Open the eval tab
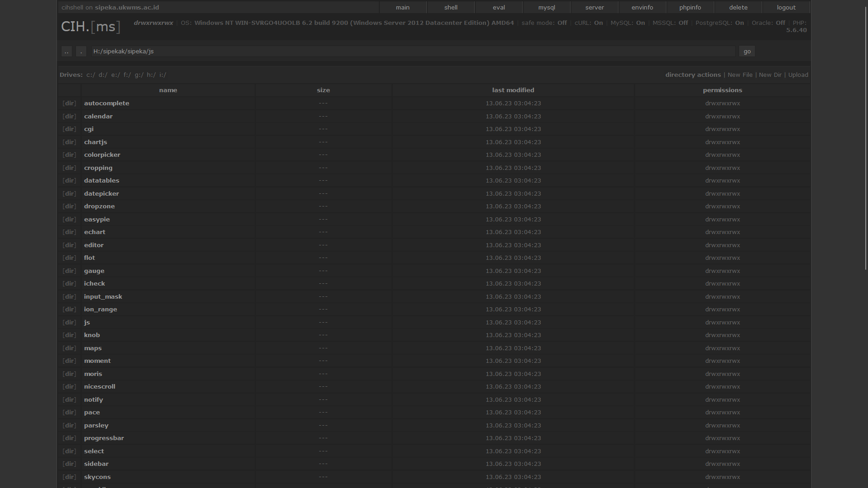Screen dimensions: 868x488 click(499, 7)
